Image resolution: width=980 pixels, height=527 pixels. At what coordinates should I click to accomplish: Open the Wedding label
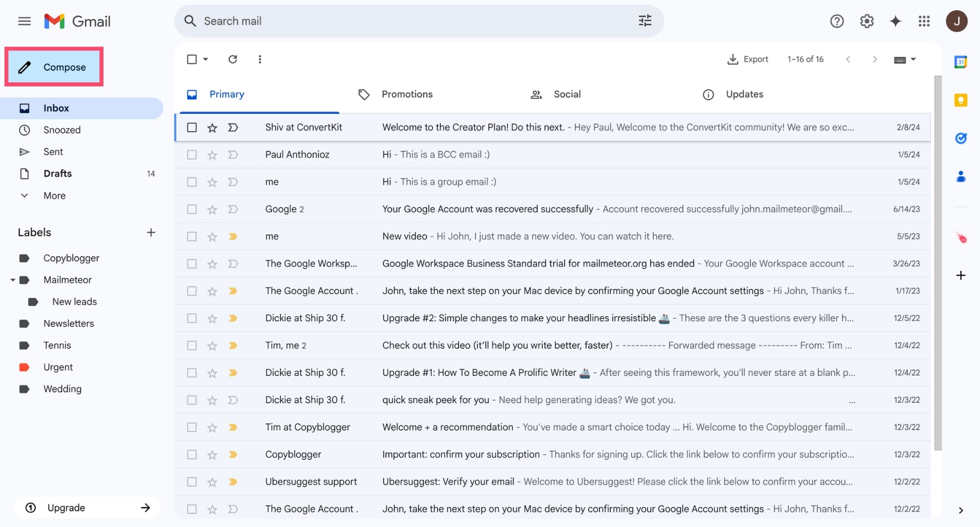point(62,389)
